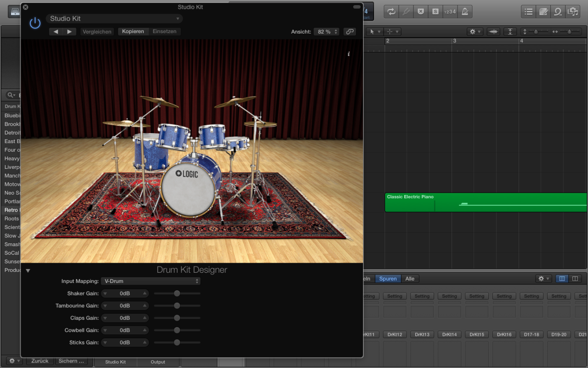Adjust the Sticks Gain slider
588x368 pixels.
pos(177,342)
